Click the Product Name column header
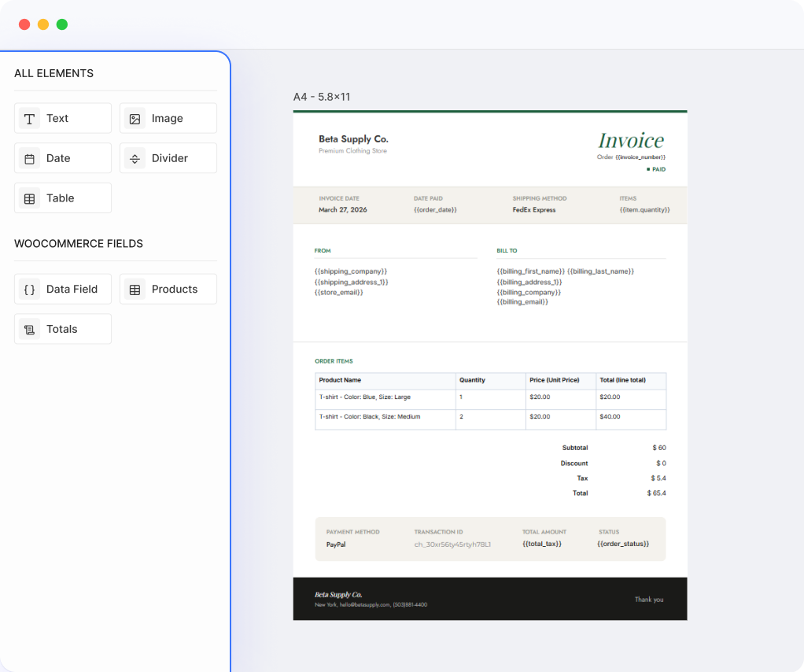 click(x=340, y=380)
